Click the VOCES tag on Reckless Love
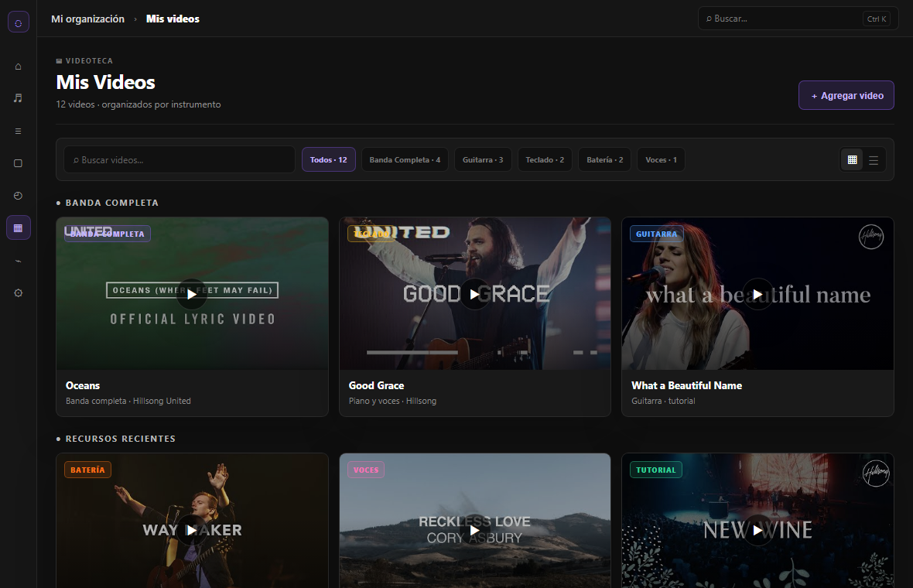The image size is (913, 588). pyautogui.click(x=366, y=470)
